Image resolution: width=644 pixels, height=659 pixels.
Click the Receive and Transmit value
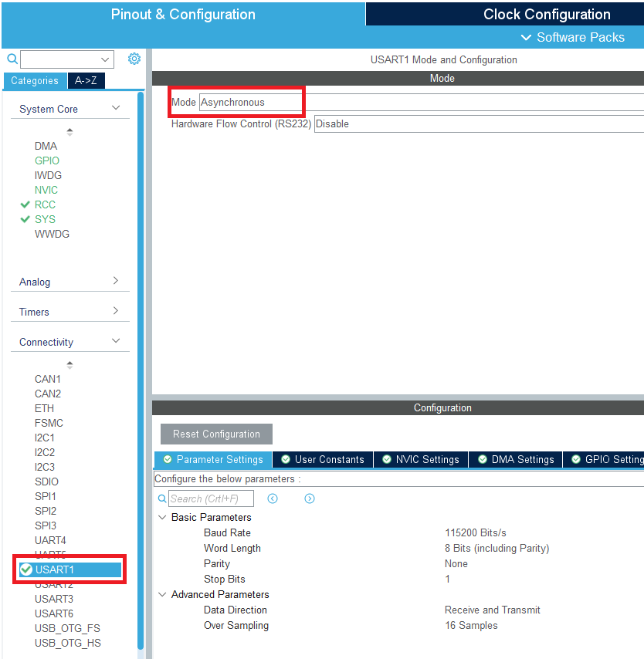pos(493,610)
